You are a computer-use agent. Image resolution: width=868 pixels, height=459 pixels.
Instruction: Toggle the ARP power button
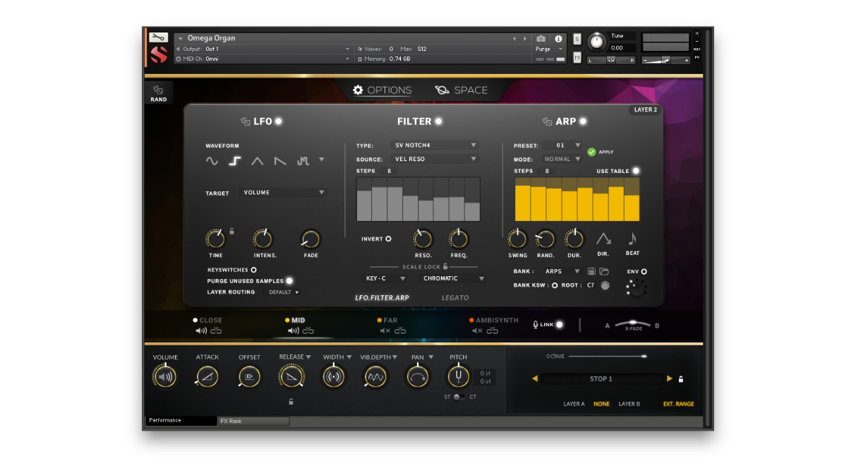(583, 121)
